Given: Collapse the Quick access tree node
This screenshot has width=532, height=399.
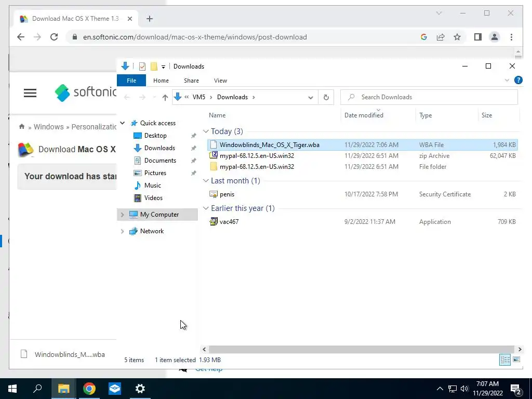Looking at the screenshot, I should tap(123, 123).
